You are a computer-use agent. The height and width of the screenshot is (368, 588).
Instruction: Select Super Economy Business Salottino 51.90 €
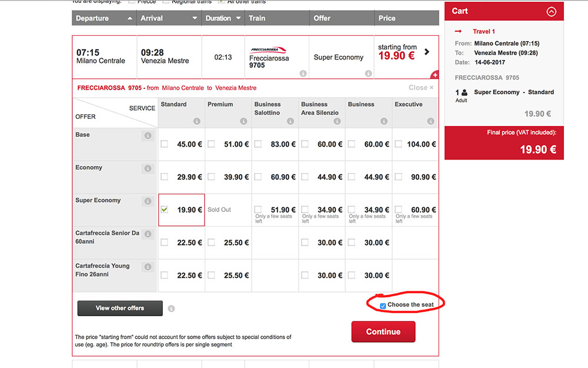(x=258, y=210)
